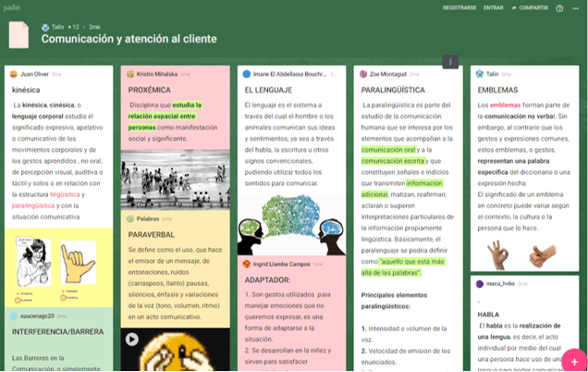The image size is (588, 372).
Task: Click the padlet title Comunicación y atención al cliente
Action: (129, 39)
